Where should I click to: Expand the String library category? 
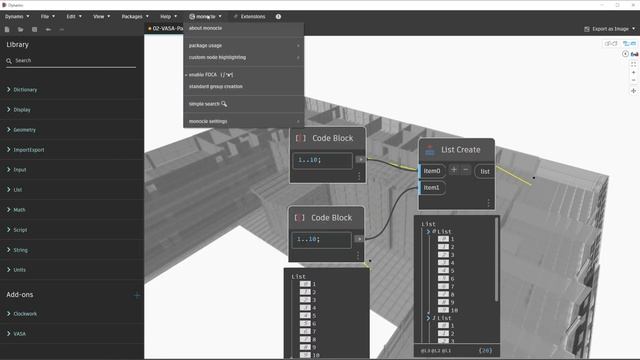(9, 249)
